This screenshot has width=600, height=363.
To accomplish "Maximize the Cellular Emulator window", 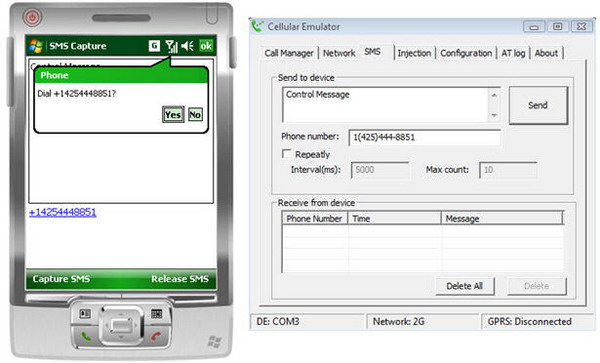I will (x=558, y=26).
